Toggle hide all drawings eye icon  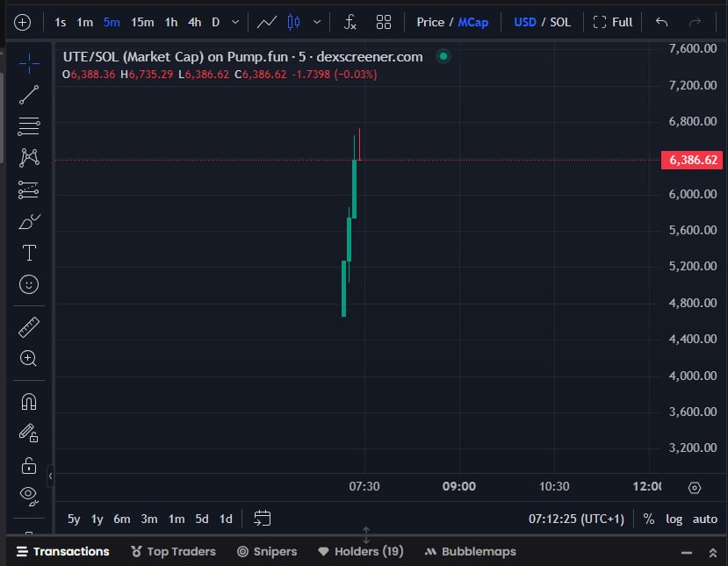tap(29, 497)
